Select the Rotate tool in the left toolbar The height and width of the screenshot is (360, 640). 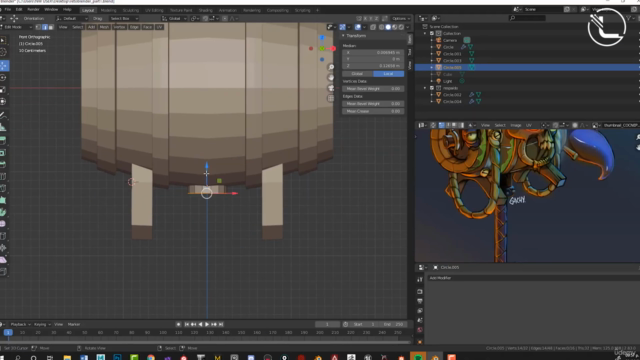tap(3, 78)
